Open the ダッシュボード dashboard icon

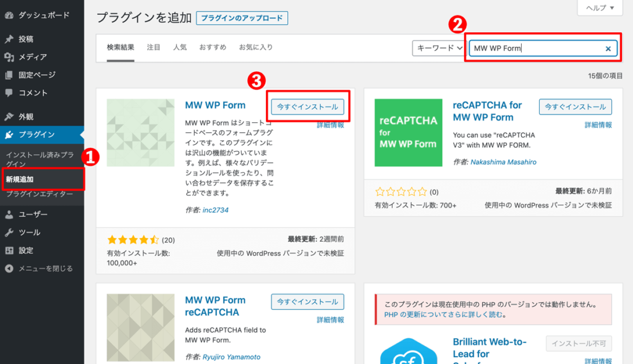tap(9, 15)
